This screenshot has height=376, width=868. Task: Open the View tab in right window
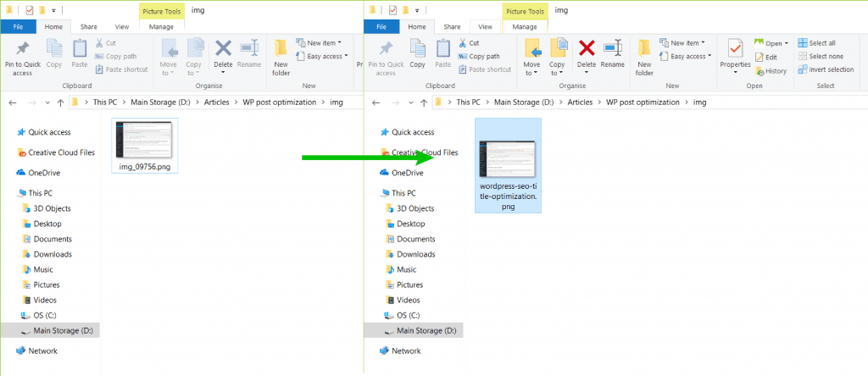(x=485, y=26)
